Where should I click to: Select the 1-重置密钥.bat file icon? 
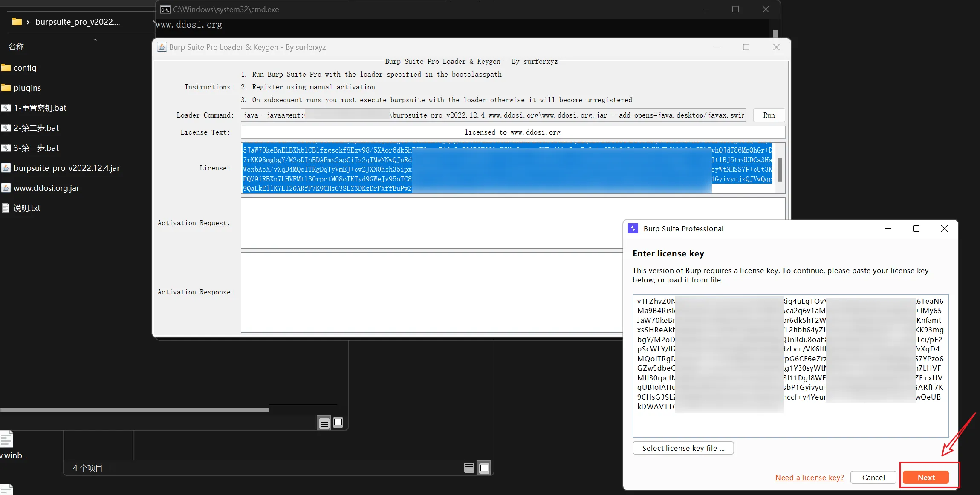tap(6, 108)
